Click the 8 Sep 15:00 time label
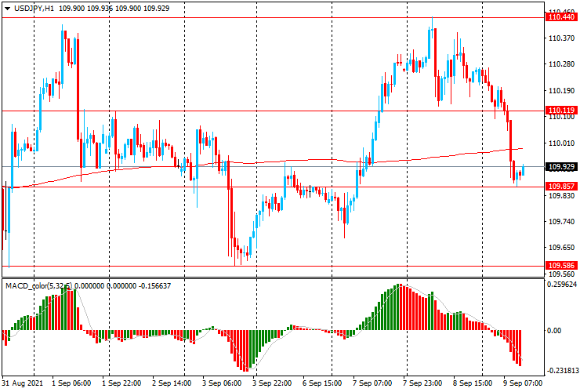The width and height of the screenshot is (580, 392). tap(473, 383)
